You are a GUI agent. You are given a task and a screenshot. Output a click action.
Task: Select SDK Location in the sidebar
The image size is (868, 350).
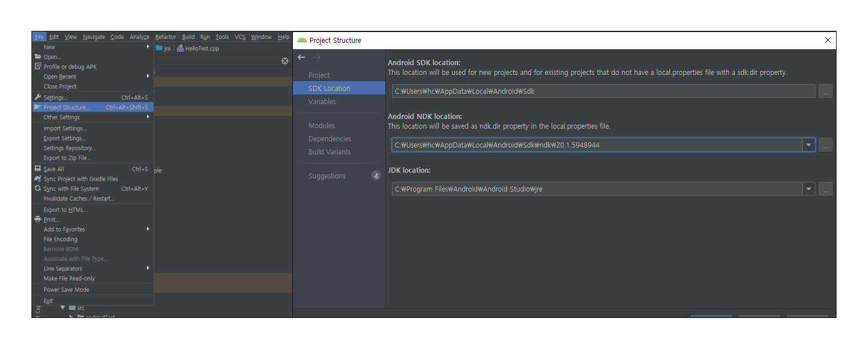(x=339, y=88)
